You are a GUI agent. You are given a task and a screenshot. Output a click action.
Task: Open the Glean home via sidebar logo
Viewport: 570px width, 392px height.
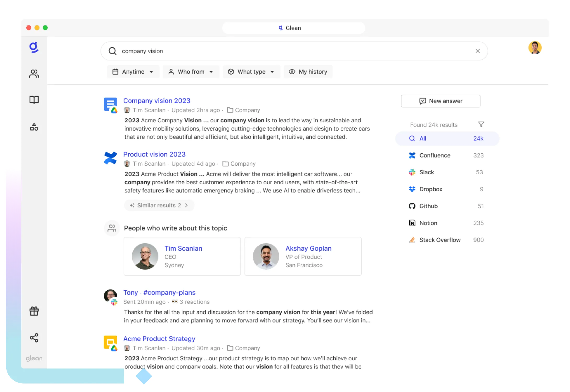[x=34, y=48]
